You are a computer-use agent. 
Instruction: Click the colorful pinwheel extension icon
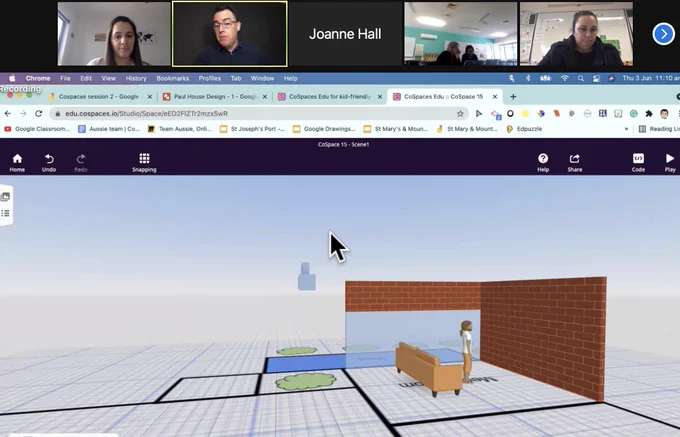coord(541,114)
